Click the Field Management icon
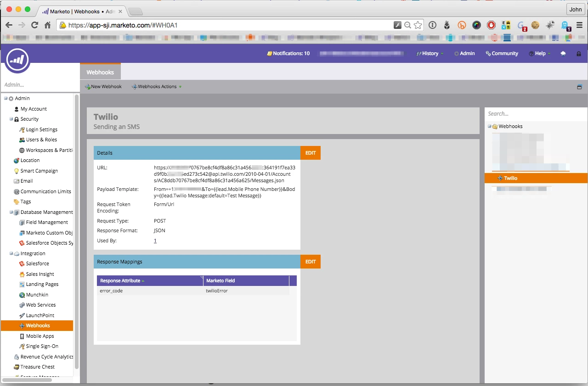 (x=22, y=222)
